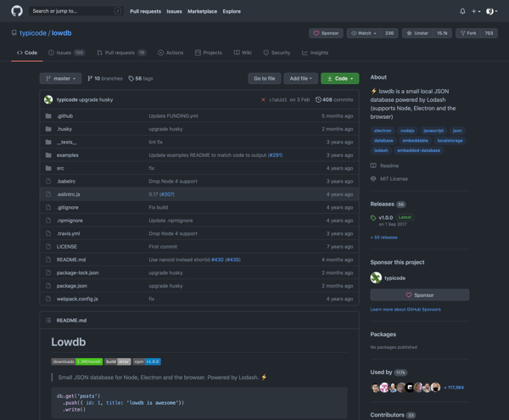This screenshot has height=420, width=509.
Task: View the 230 watchers count
Action: click(389, 33)
